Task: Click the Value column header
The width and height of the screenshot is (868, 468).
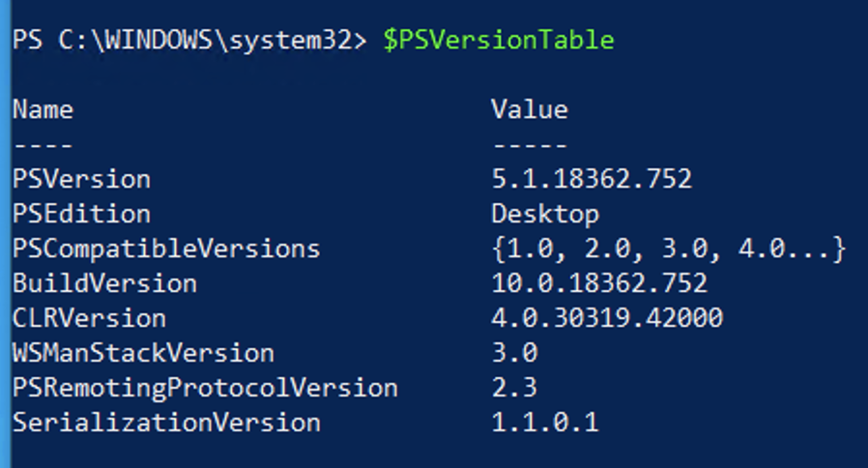Action: [x=529, y=109]
